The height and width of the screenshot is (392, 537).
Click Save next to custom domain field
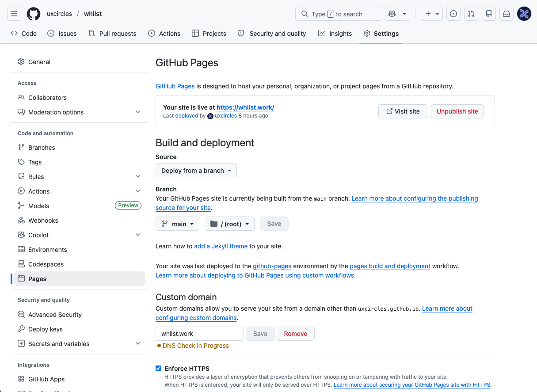pos(260,334)
